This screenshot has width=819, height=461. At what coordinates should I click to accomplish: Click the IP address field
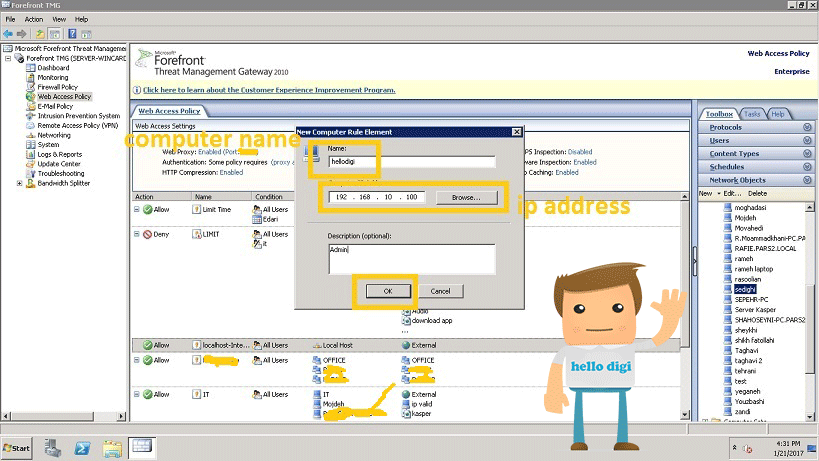(x=377, y=197)
